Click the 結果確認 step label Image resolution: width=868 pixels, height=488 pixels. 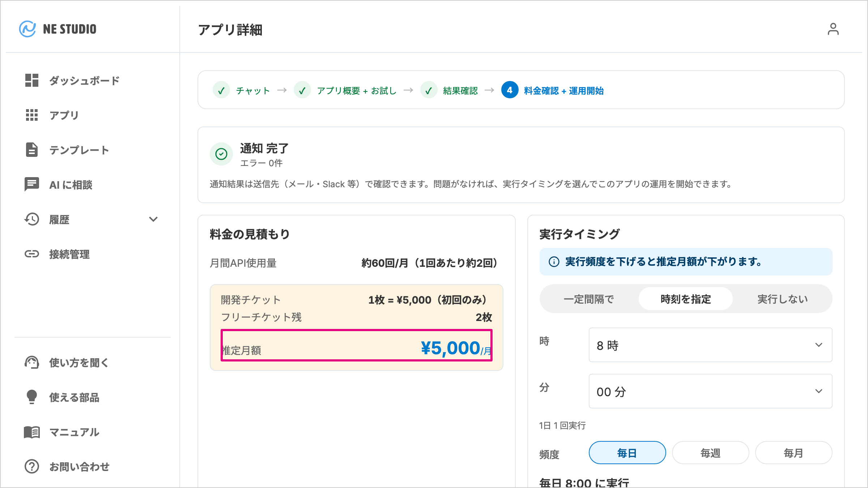tap(460, 90)
